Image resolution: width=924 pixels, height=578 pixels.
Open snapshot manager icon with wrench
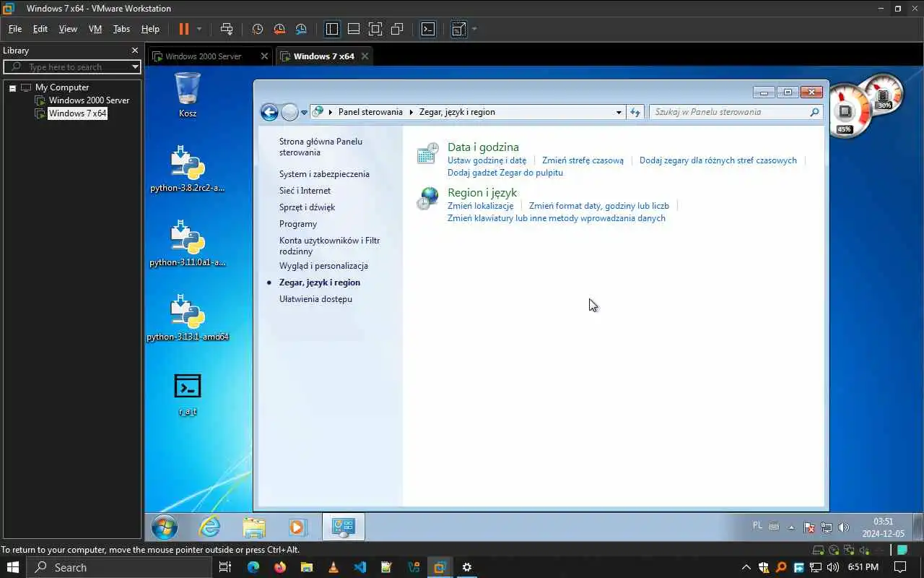pyautogui.click(x=301, y=29)
